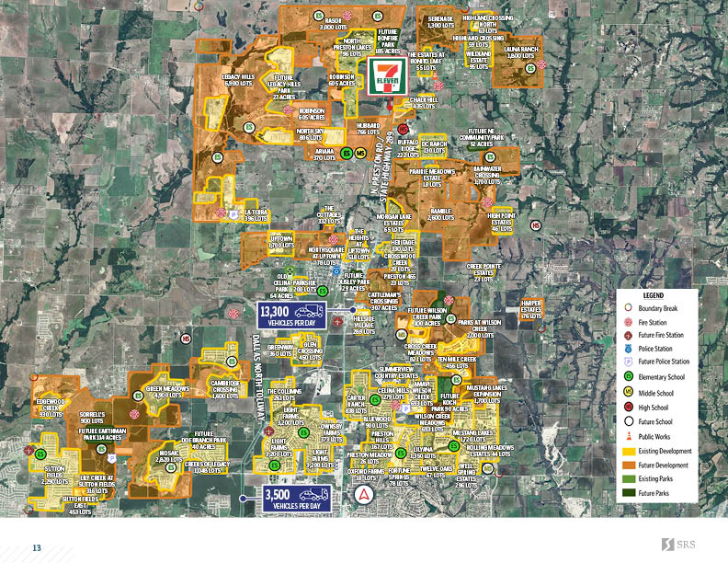Click the fire station marker in Sorrell's
Viewport: 728px width, 563px height.
tap(134, 413)
